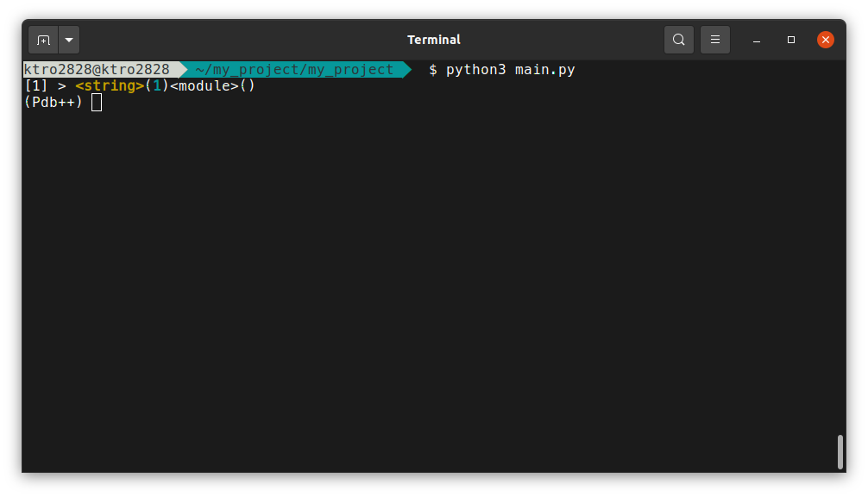Click the ktro2828@ktro2828 prompt segment
Viewport: 868px width, 497px height.
[97, 70]
